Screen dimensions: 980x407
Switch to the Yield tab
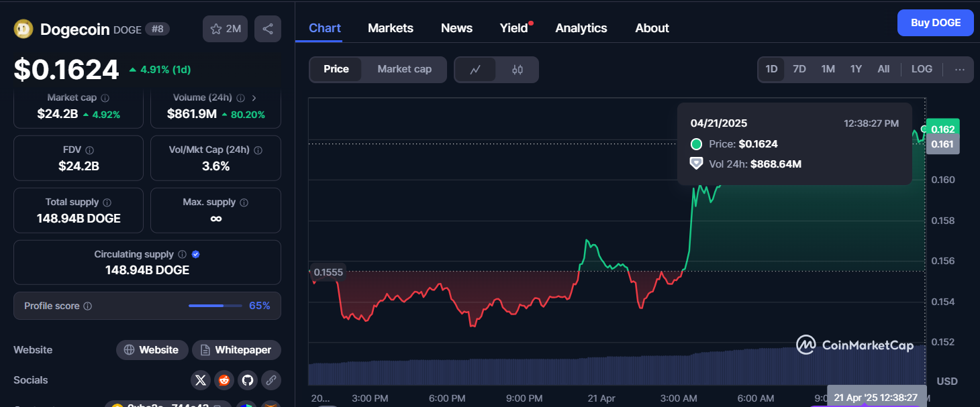[x=514, y=28]
